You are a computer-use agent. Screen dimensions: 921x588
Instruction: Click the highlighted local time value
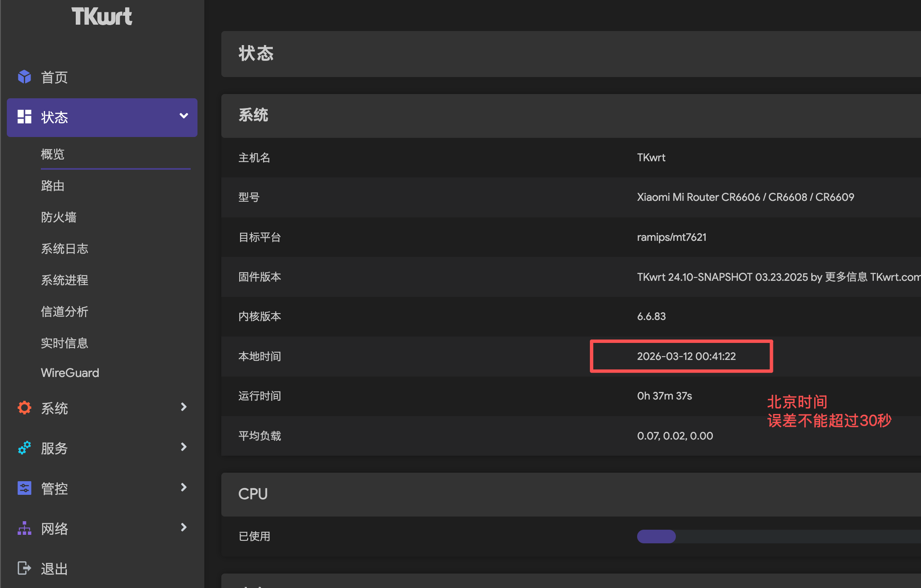(x=687, y=357)
